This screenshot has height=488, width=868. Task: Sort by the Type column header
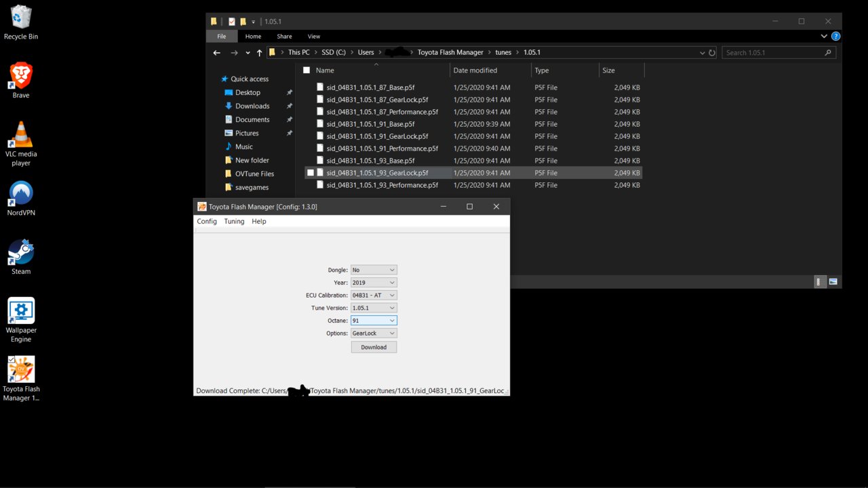pyautogui.click(x=542, y=70)
